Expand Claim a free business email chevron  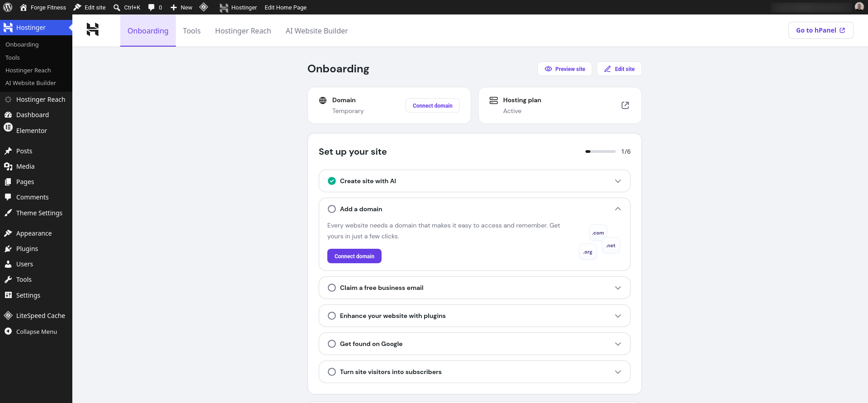618,288
